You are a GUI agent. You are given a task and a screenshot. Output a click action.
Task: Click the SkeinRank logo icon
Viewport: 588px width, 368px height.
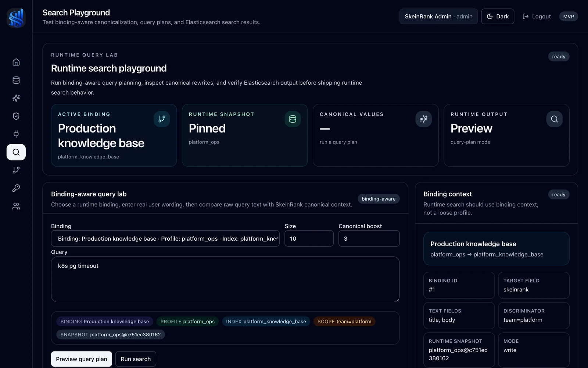pos(16,18)
